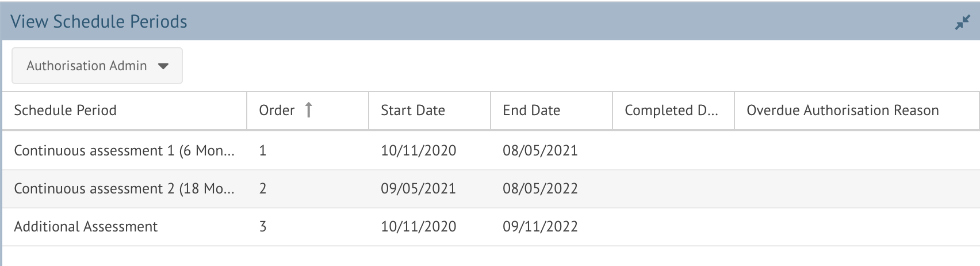
Task: Click the Completed D... column header
Action: [x=673, y=111]
